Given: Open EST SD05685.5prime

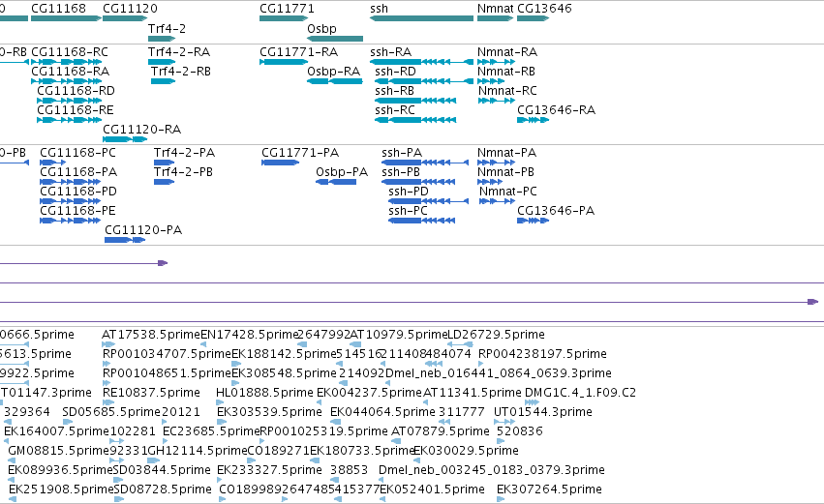Looking at the screenshot, I should (111, 411).
